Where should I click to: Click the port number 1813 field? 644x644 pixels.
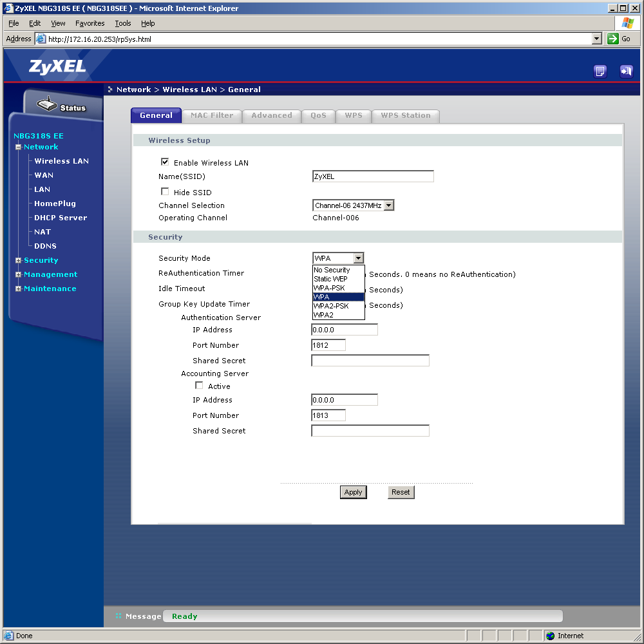tap(328, 415)
